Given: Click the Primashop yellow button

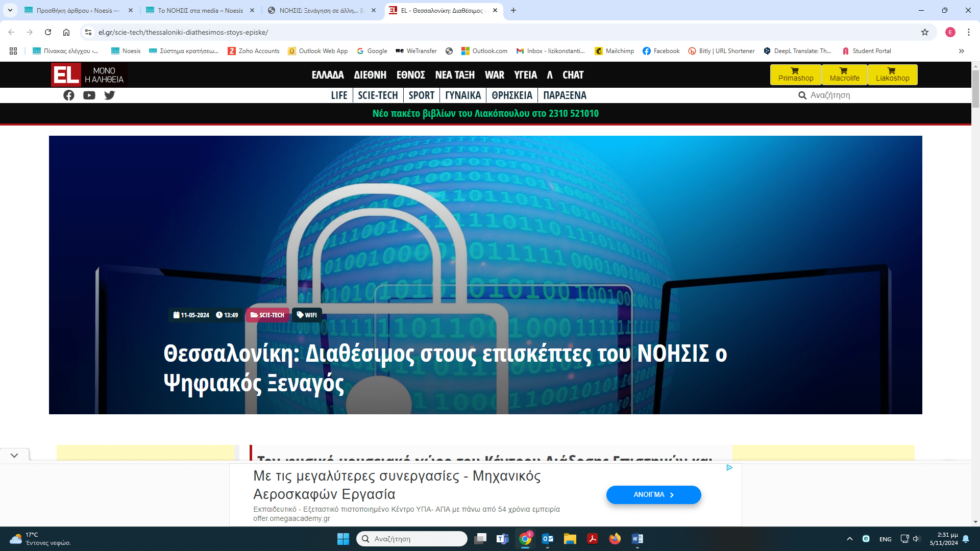Looking at the screenshot, I should pos(796,74).
